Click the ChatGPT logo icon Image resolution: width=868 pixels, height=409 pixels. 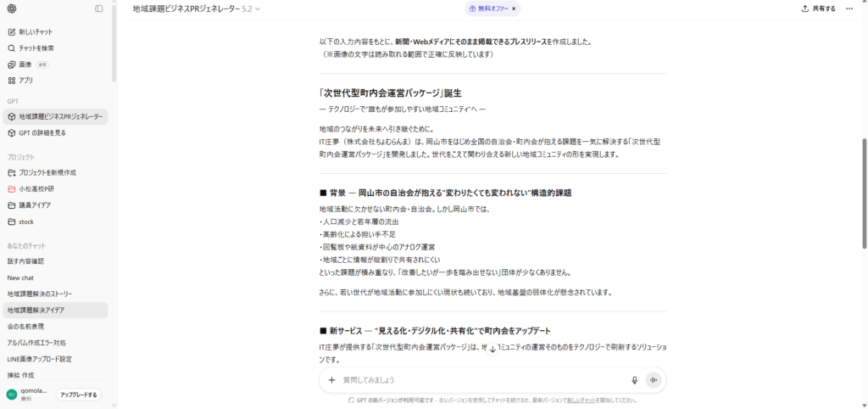[x=12, y=8]
